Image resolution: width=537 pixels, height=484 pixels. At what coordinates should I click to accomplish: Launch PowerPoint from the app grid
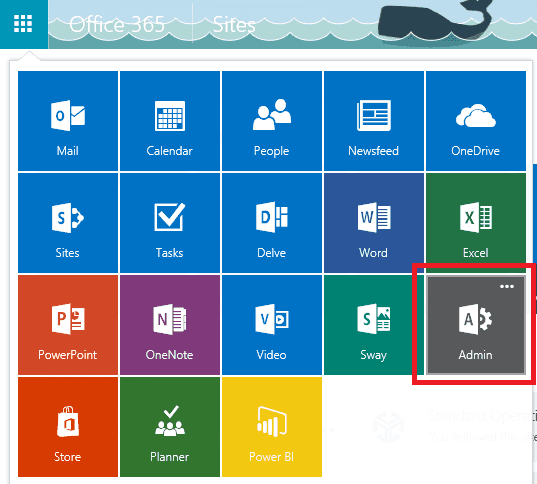point(68,325)
